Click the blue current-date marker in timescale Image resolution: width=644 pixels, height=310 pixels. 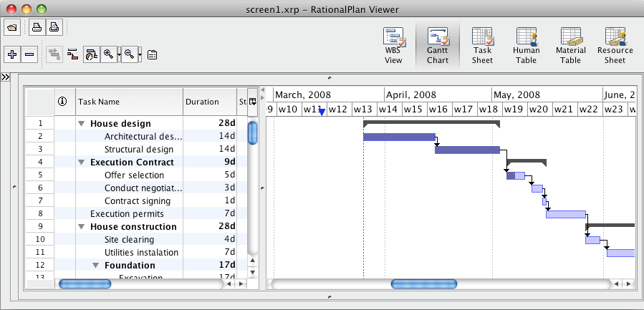322,112
